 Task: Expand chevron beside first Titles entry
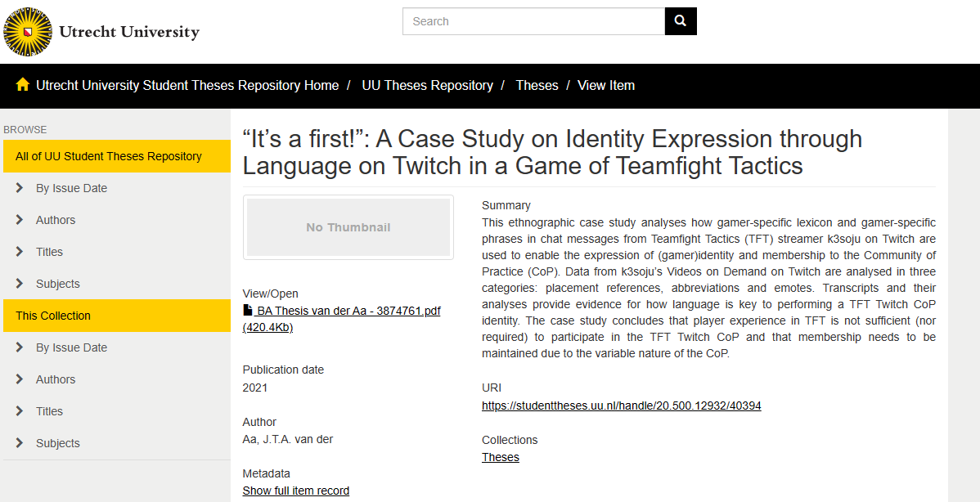(20, 252)
